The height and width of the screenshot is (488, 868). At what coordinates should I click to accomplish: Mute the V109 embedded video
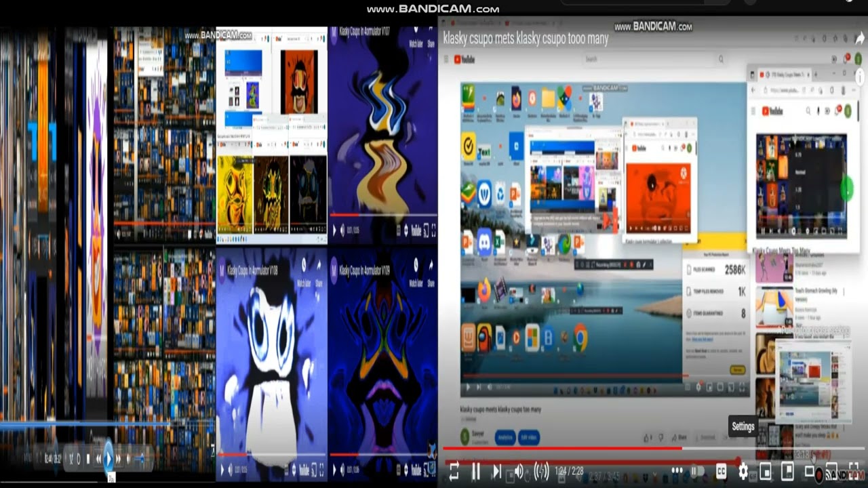click(x=343, y=469)
